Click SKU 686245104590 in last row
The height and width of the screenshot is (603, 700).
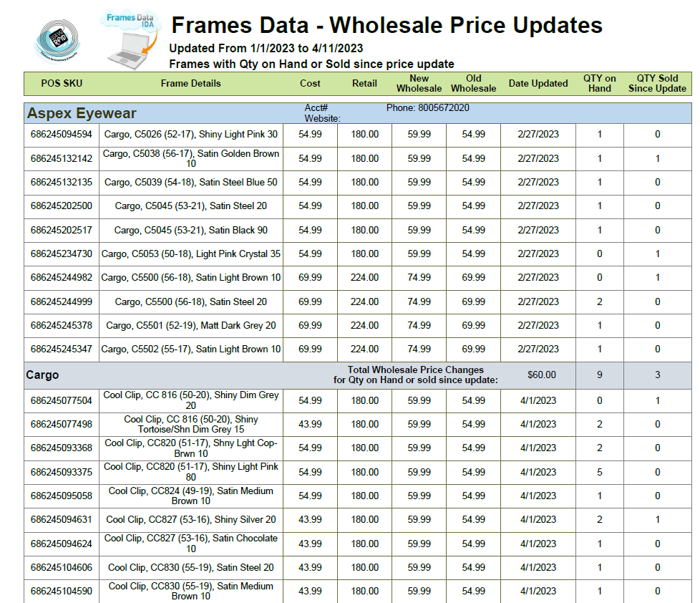point(62,591)
